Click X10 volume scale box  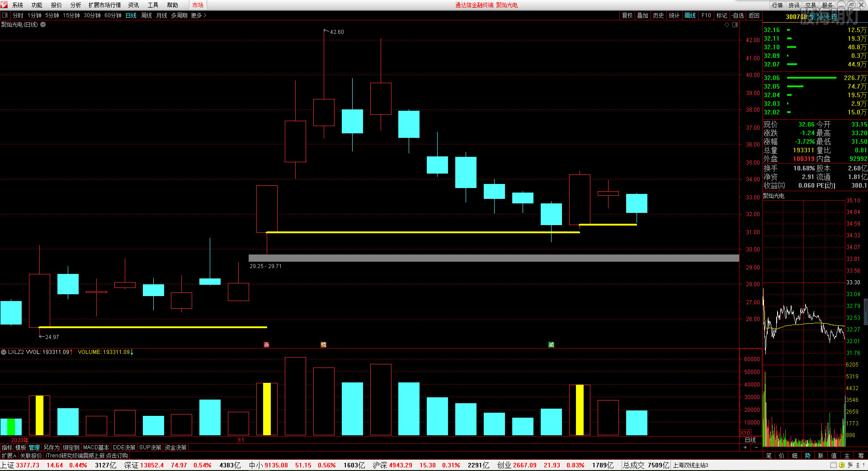coord(745,433)
